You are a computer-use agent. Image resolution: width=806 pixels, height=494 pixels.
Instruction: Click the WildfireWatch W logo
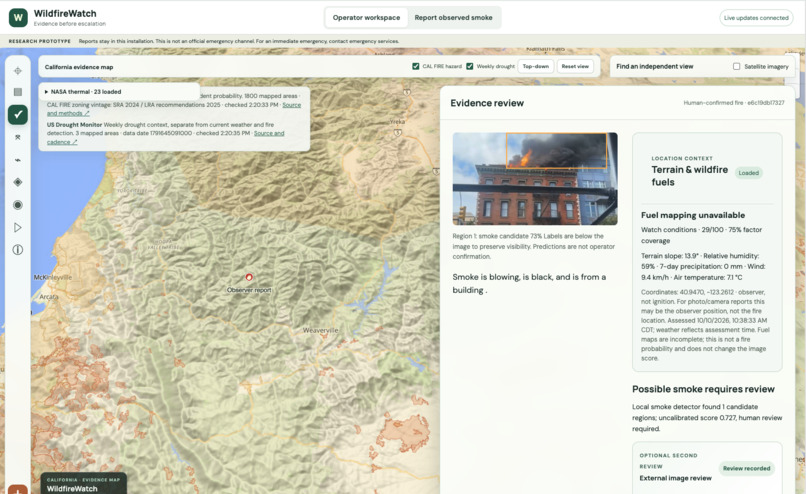point(18,17)
